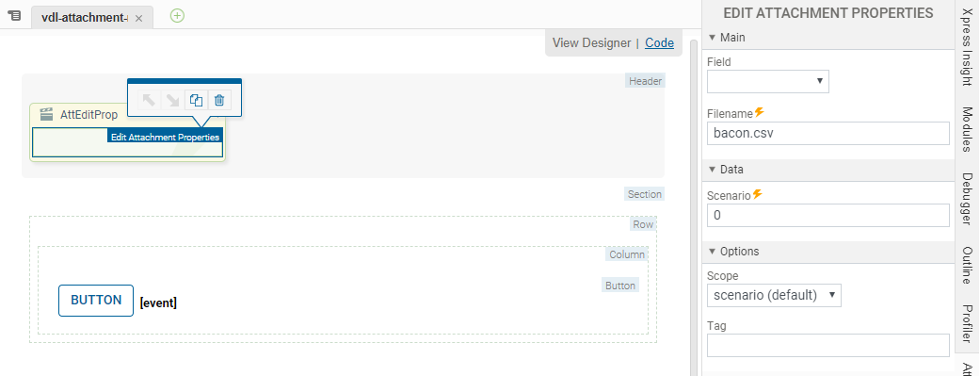The image size is (980, 376).
Task: Open the Field dropdown
Action: point(768,81)
